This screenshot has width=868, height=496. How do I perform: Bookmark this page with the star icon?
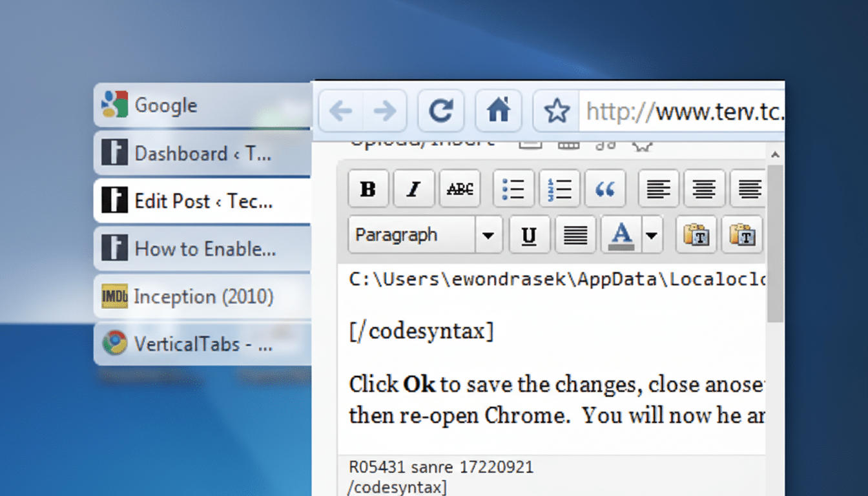tap(553, 110)
